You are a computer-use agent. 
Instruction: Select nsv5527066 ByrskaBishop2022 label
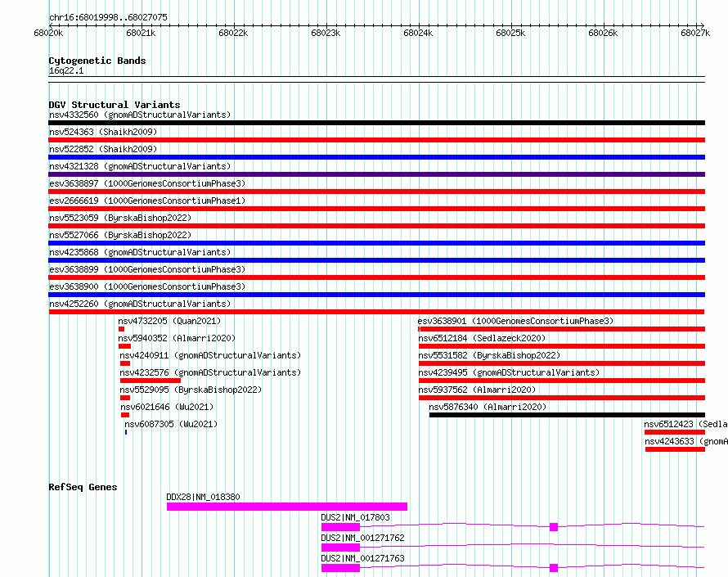pyautogui.click(x=120, y=235)
